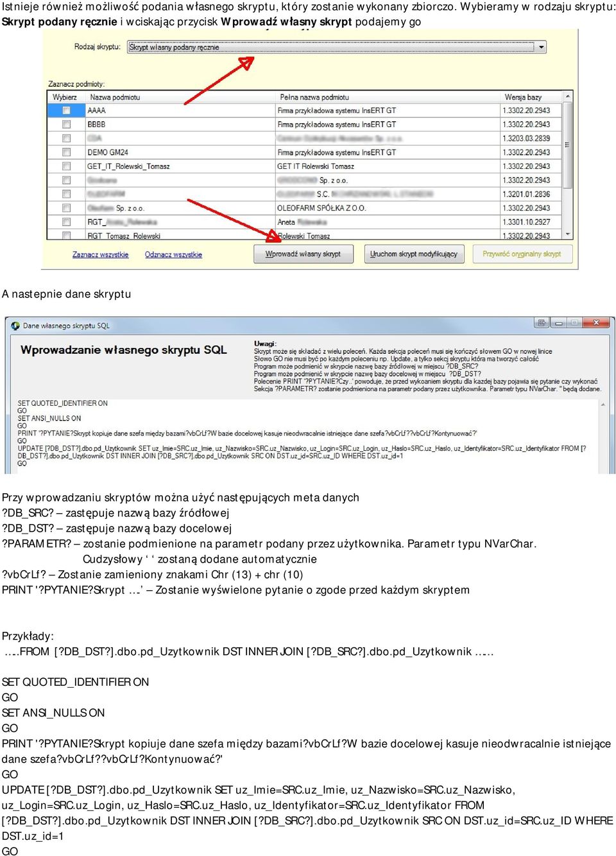
Task: Sort by Wersja bazy column header
Action: 531,97
